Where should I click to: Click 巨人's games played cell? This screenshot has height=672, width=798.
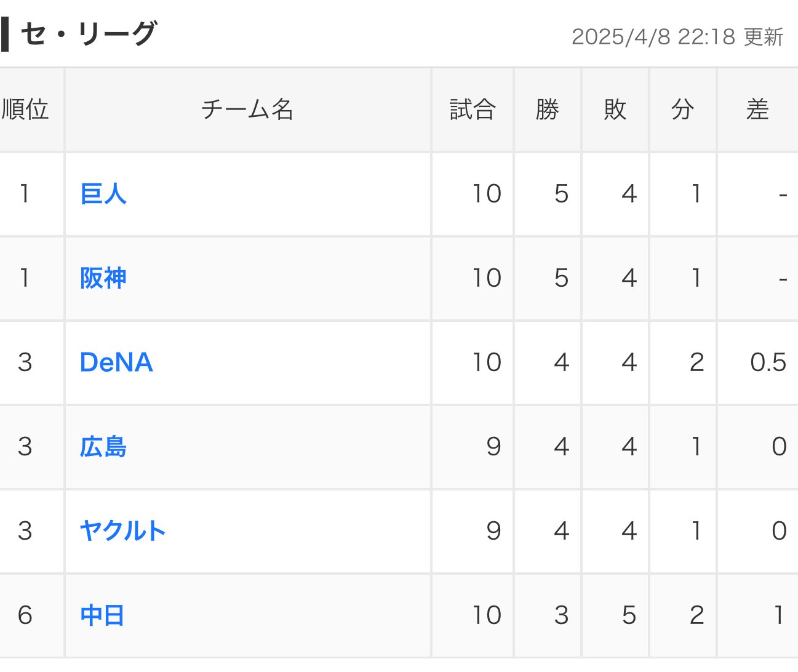[x=486, y=194]
